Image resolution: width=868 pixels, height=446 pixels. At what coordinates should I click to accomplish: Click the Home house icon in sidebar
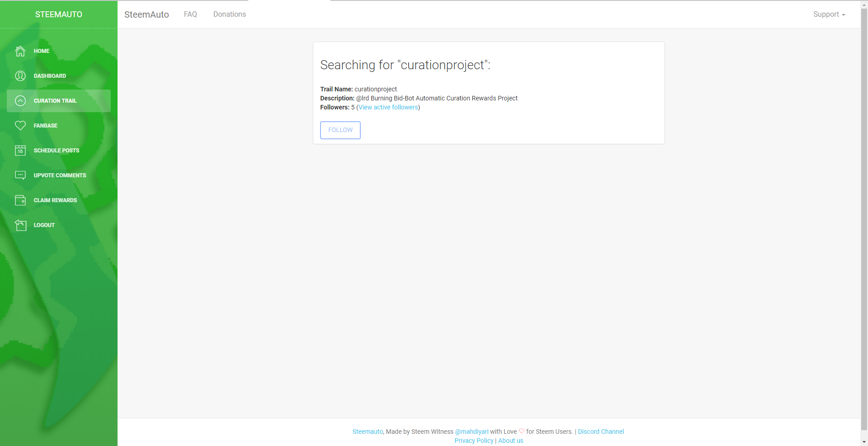click(x=20, y=51)
